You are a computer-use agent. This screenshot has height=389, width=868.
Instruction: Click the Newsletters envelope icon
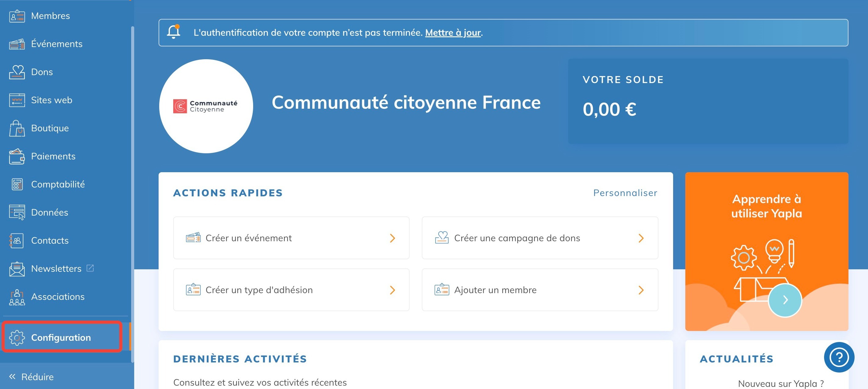click(17, 269)
